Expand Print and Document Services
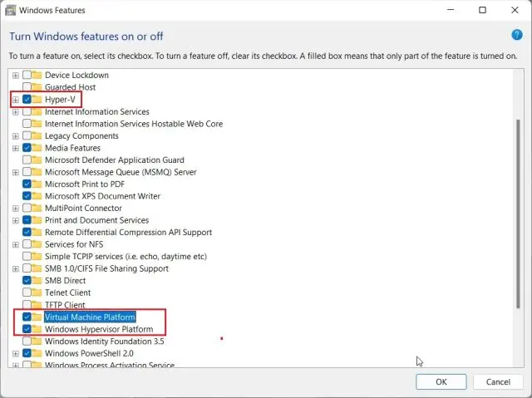532x398 pixels. tap(16, 220)
